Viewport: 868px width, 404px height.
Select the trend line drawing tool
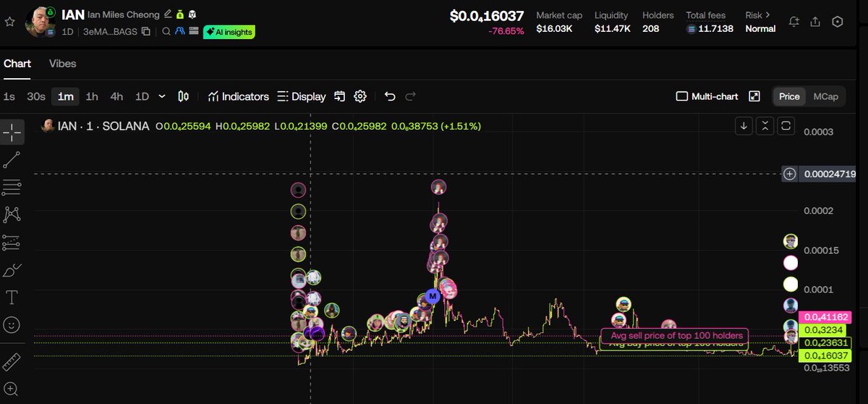coord(12,160)
